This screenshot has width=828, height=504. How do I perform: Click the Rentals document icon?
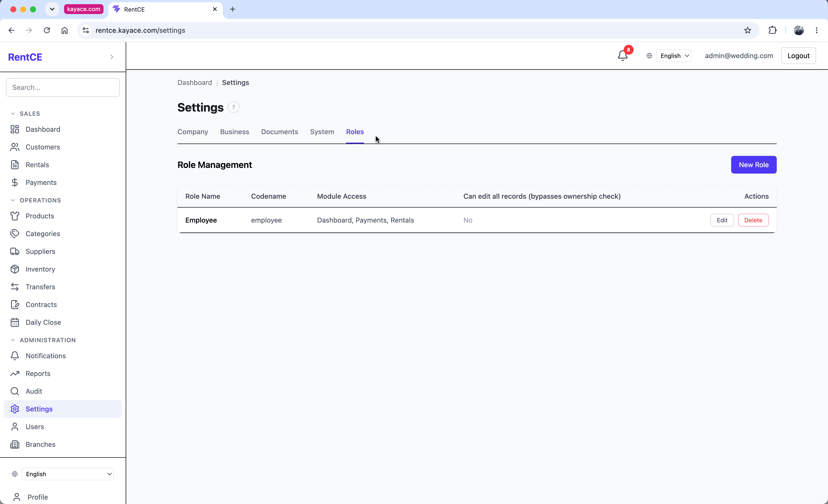[15, 165]
